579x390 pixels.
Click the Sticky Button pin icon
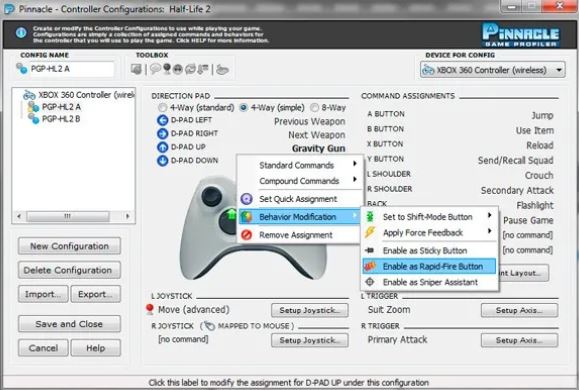coord(370,250)
